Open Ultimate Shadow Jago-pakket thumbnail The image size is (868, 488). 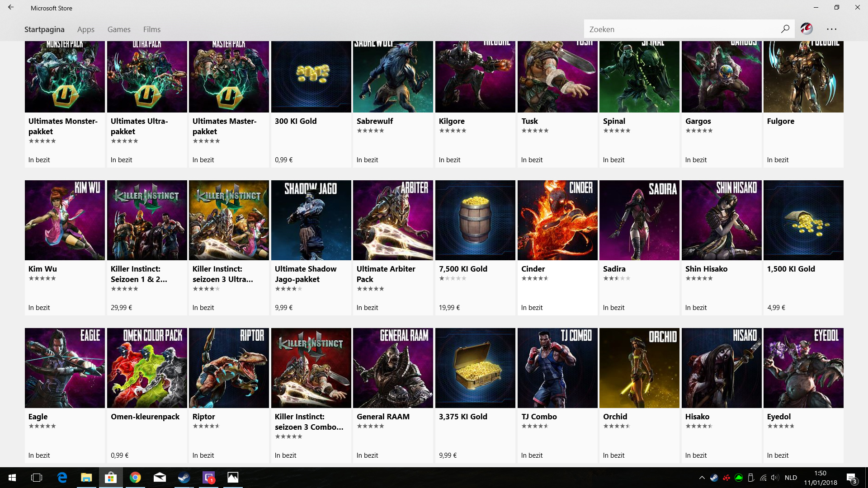coord(311,220)
